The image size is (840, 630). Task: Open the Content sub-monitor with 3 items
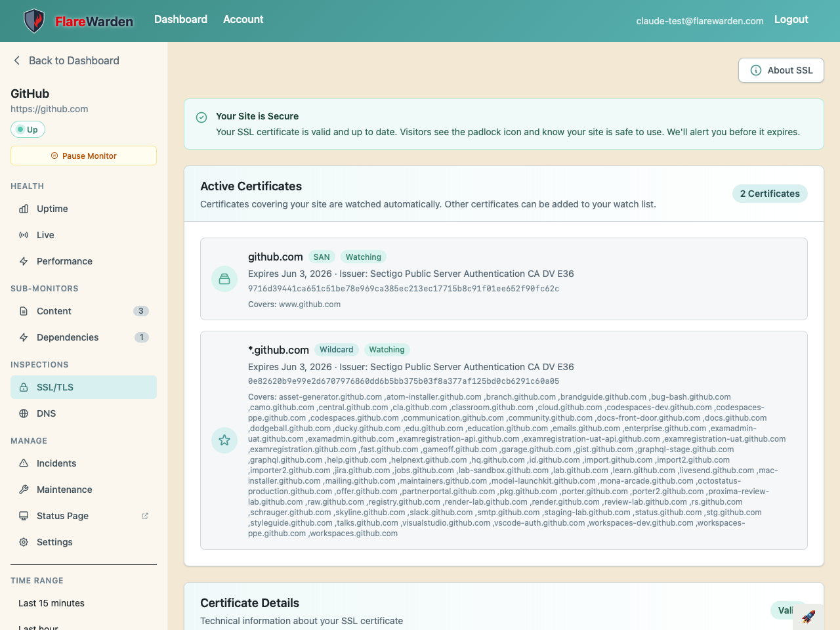(x=54, y=311)
